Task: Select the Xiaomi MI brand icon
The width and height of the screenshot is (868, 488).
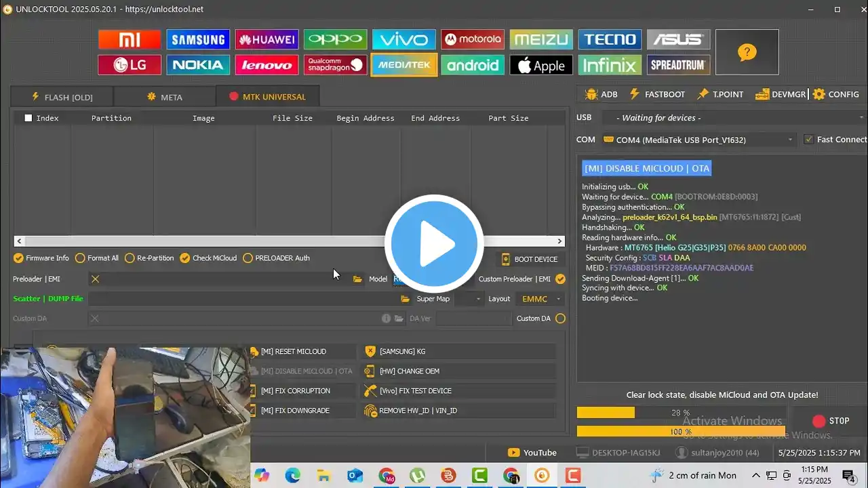Action: pos(130,39)
